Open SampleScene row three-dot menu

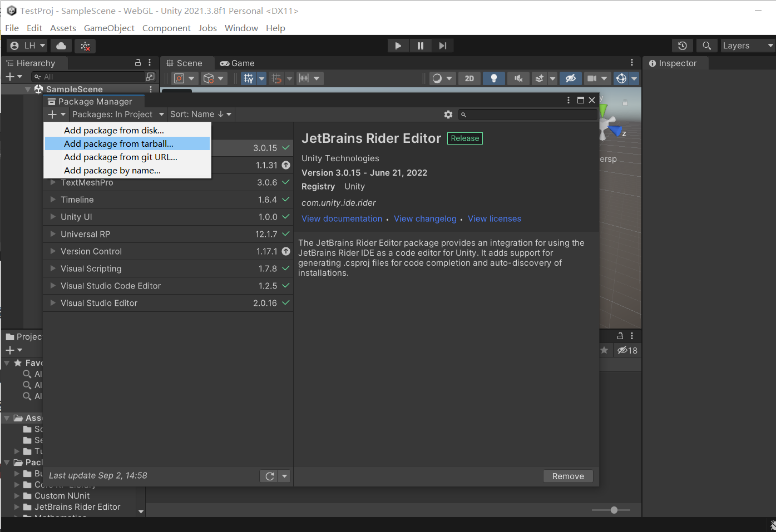tap(151, 90)
